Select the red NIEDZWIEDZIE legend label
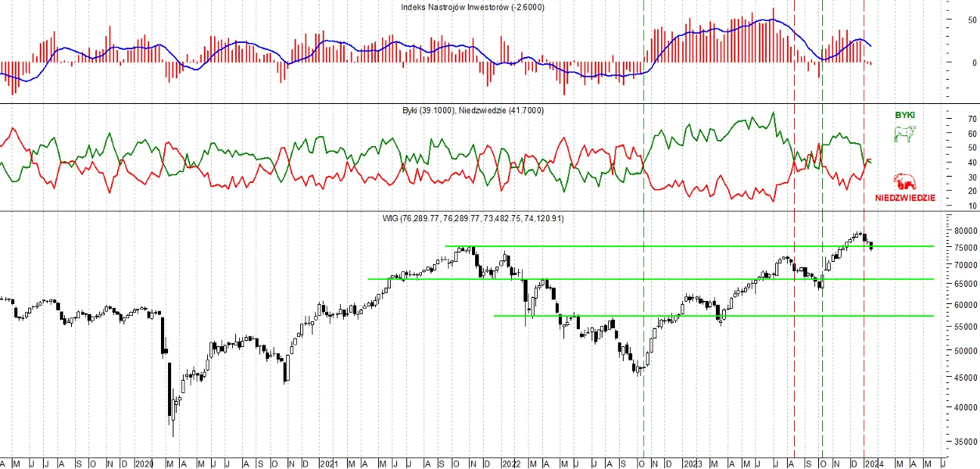This screenshot has width=980, height=469. pyautogui.click(x=905, y=199)
